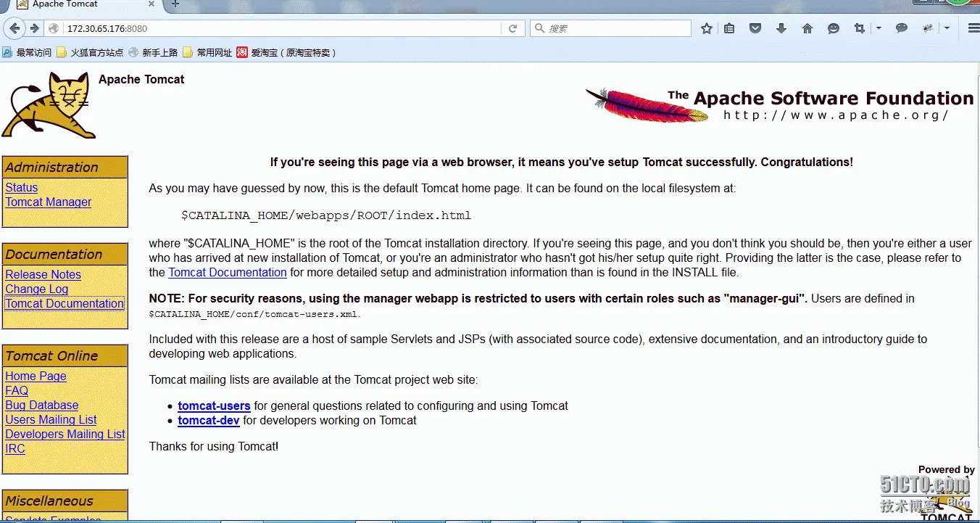
Task: Bookmark this page with the star icon
Action: (707, 28)
